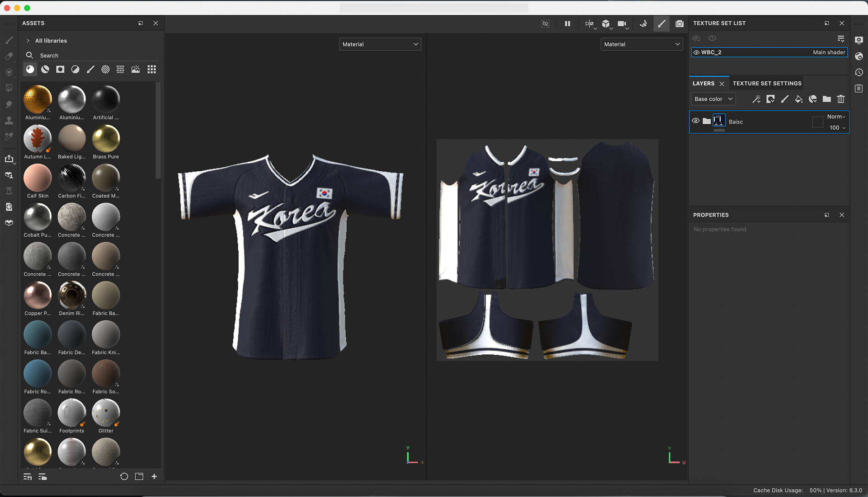The height and width of the screenshot is (497, 868).
Task: Filter assets by Alphas
Action: pos(105,69)
